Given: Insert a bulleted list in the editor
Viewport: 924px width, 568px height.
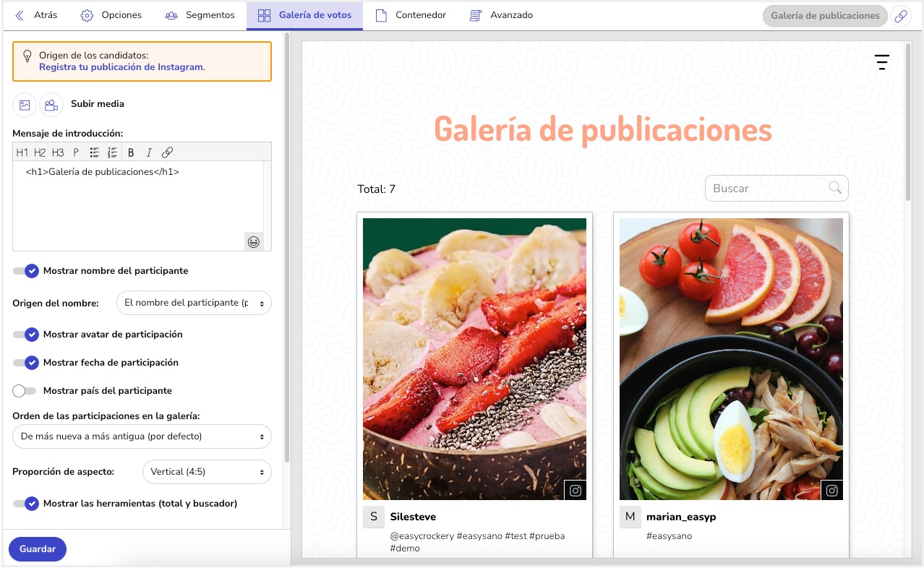Looking at the screenshot, I should (94, 152).
